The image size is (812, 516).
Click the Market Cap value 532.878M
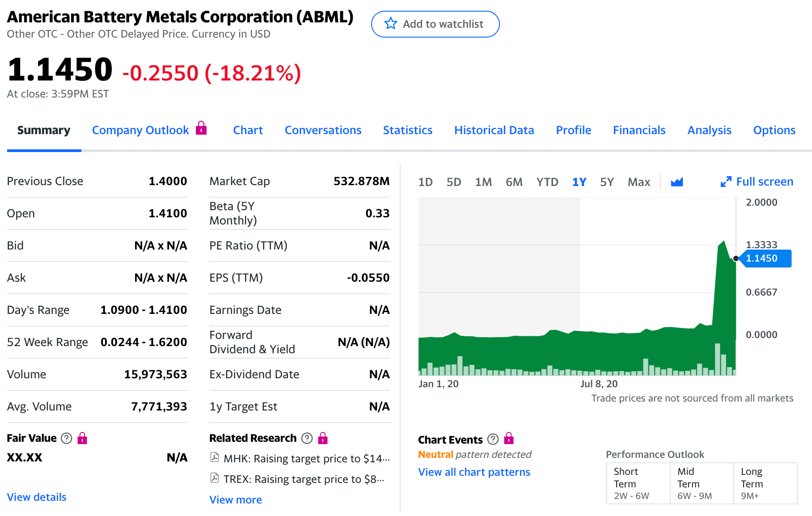coord(362,181)
